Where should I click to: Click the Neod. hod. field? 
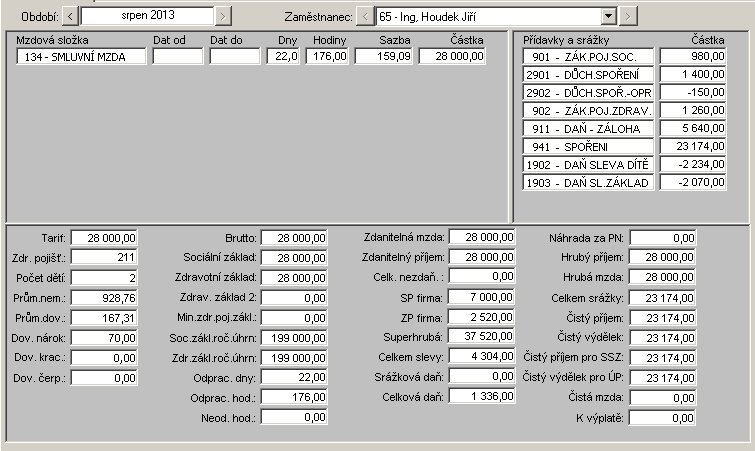pyautogui.click(x=294, y=417)
